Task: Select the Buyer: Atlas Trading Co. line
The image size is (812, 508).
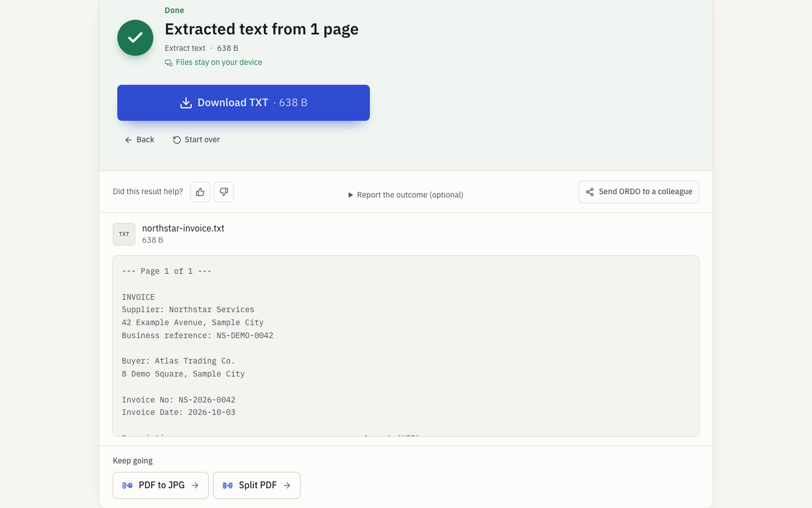Action: coord(178,361)
